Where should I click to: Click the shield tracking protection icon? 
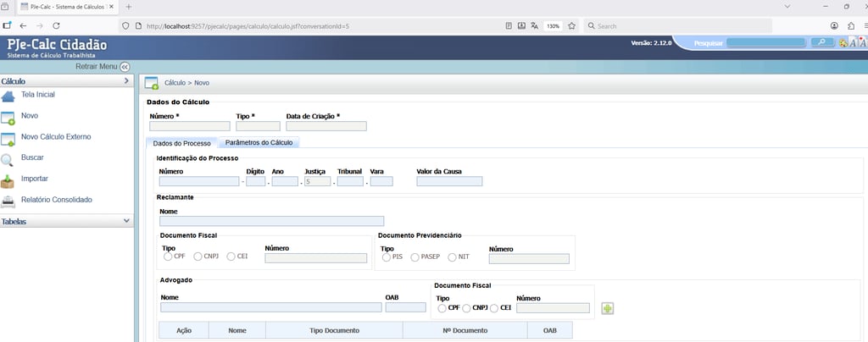(x=125, y=25)
